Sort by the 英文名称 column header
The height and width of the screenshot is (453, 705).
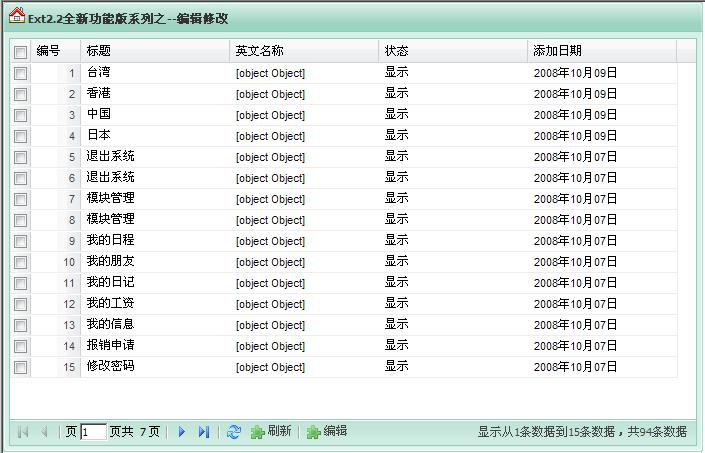[304, 51]
